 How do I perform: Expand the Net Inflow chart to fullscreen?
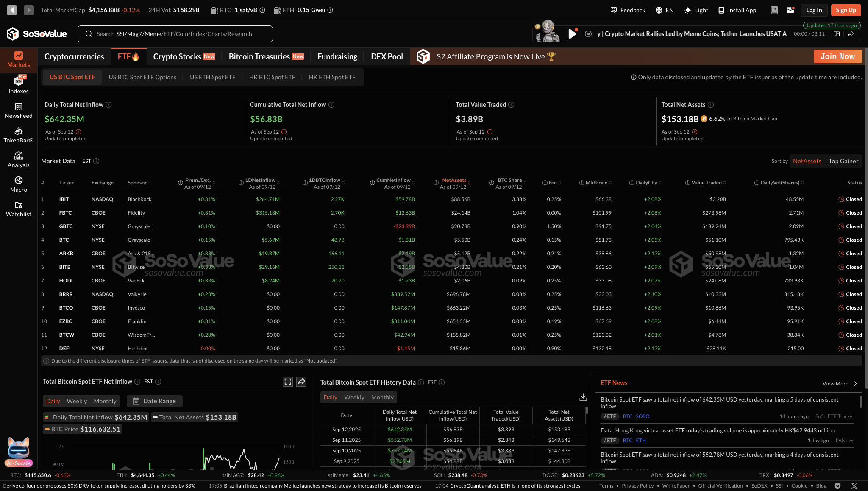point(288,382)
